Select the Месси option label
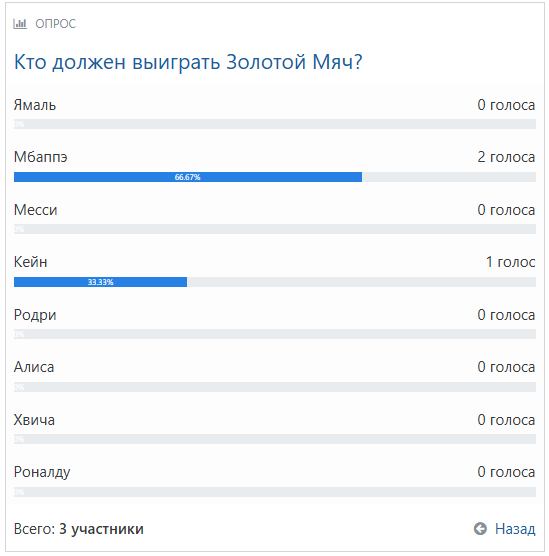This screenshot has width=549, height=556. 35,210
